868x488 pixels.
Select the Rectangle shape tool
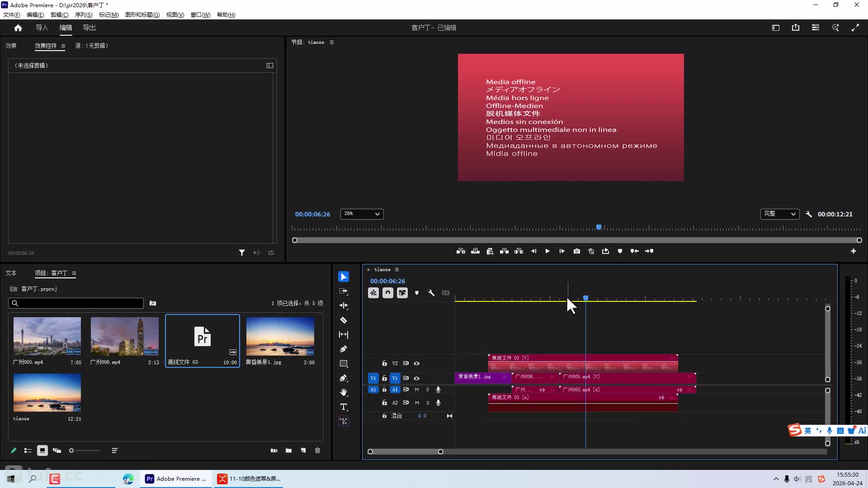[344, 364]
